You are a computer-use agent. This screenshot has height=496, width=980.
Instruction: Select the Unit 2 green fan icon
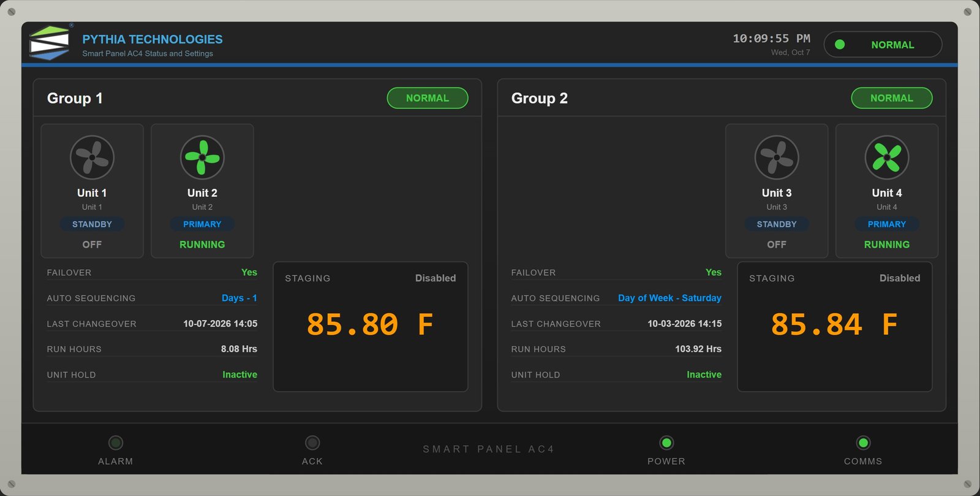(202, 158)
